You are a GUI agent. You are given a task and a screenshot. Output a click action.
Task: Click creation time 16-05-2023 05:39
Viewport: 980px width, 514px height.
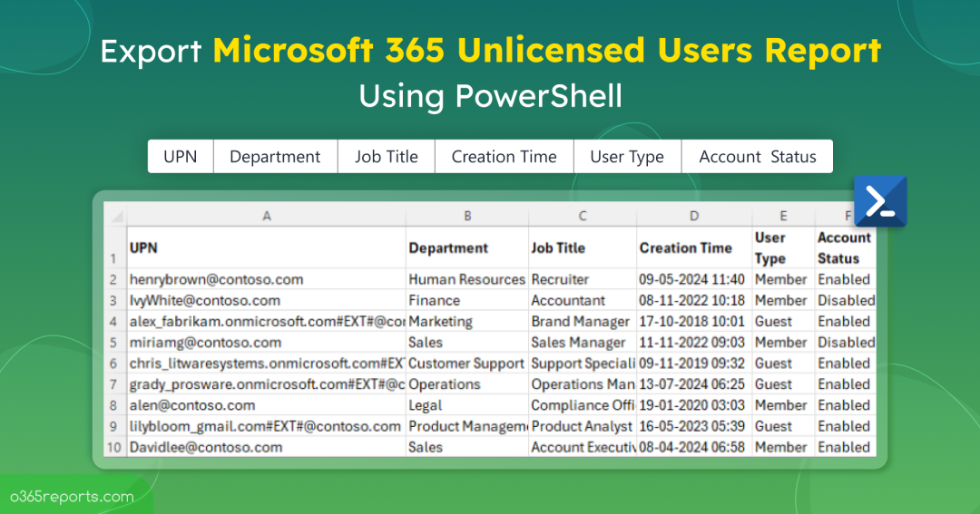[694, 426]
